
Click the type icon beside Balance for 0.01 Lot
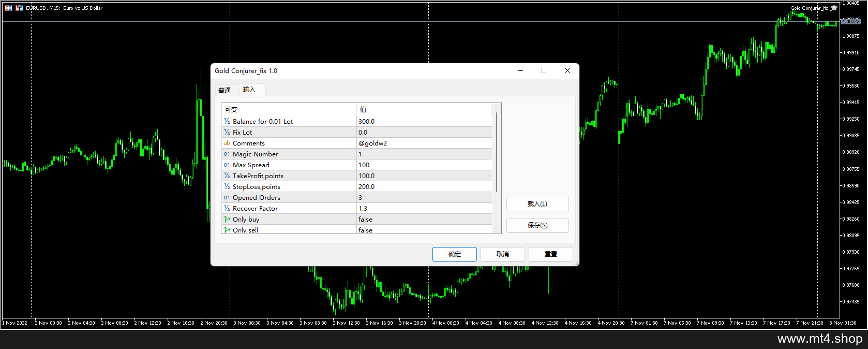point(227,121)
